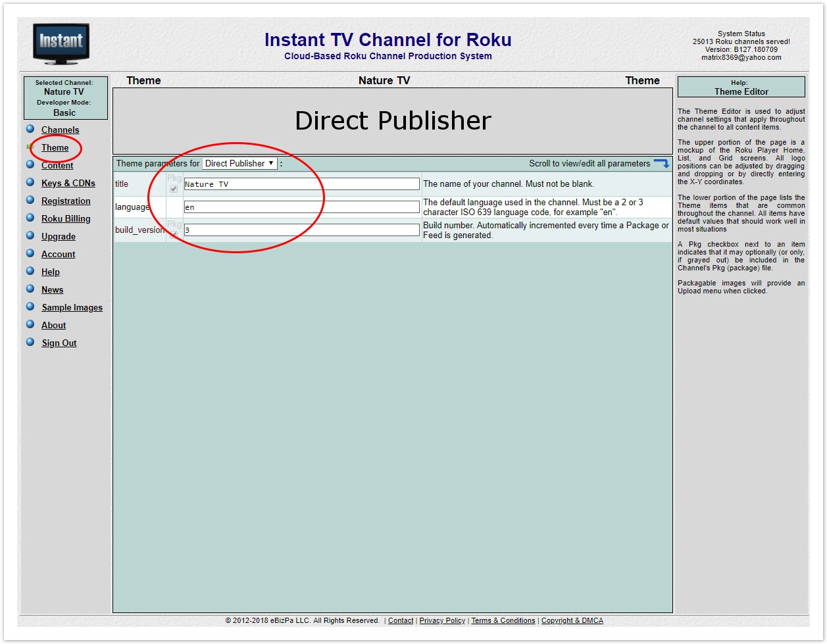View the News link
This screenshot has width=827, height=644.
(x=53, y=289)
